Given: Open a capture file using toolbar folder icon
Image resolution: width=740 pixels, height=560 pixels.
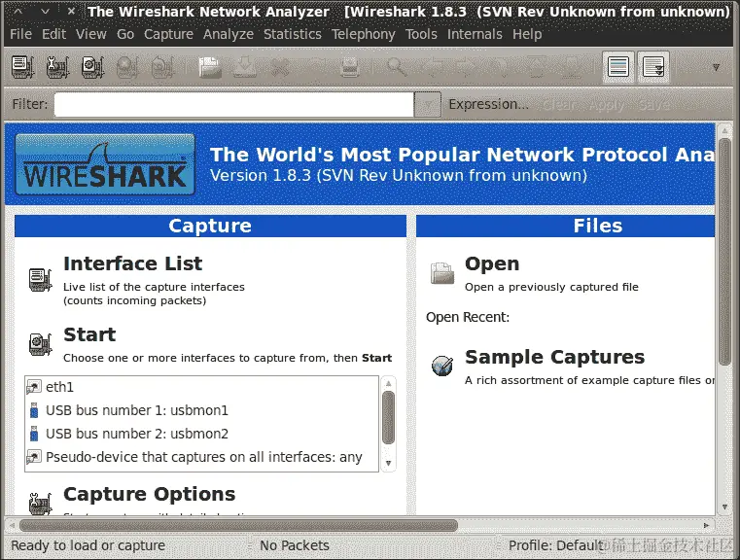Looking at the screenshot, I should pyautogui.click(x=209, y=67).
